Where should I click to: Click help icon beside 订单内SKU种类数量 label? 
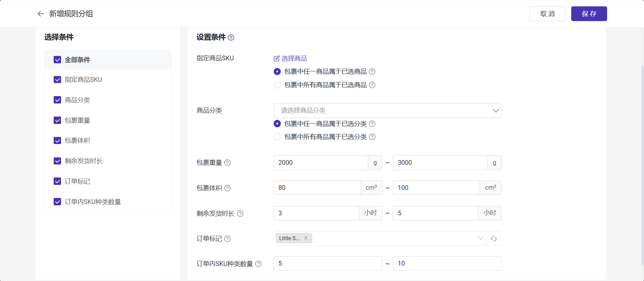coord(258,264)
